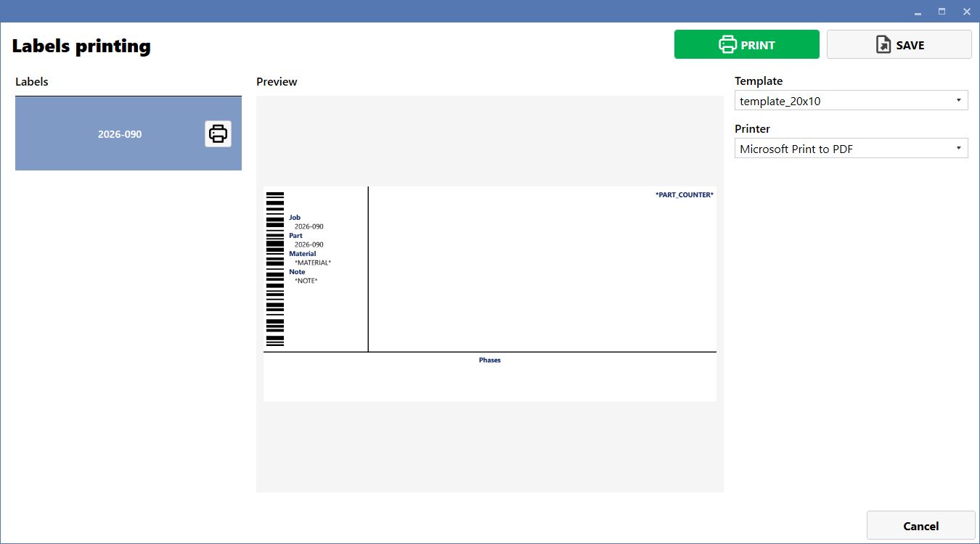Close the Labels printing window
The height and width of the screenshot is (544, 980).
(x=966, y=12)
